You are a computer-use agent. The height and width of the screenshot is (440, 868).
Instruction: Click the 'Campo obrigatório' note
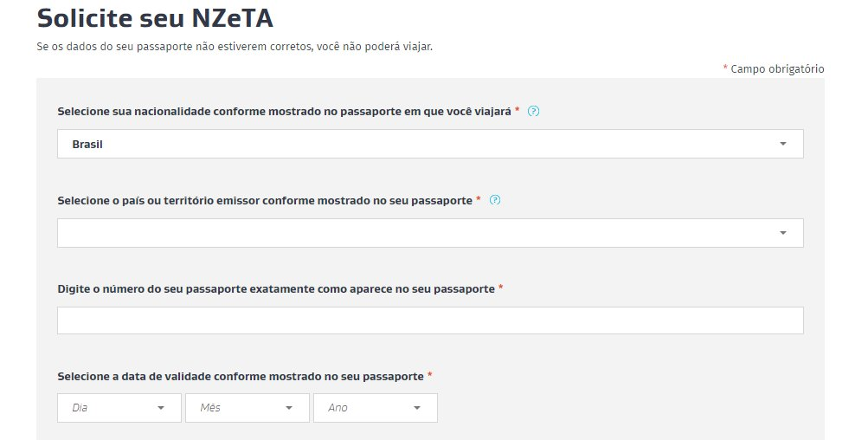coord(777,68)
